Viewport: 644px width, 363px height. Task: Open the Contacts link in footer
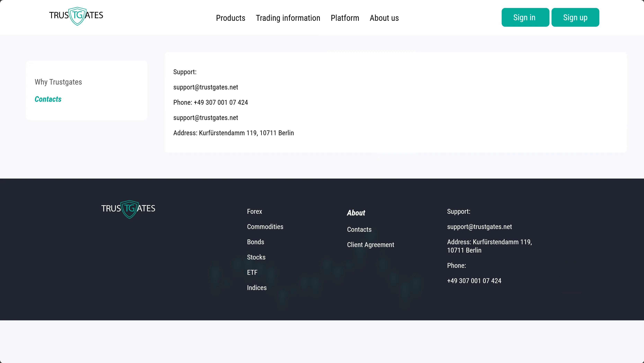(x=359, y=230)
